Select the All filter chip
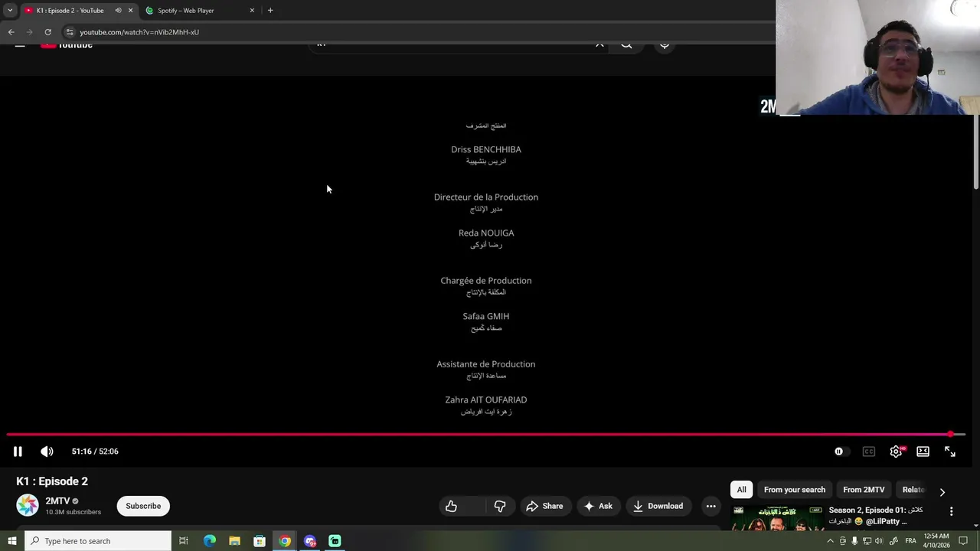Image resolution: width=980 pixels, height=551 pixels. pos(741,490)
